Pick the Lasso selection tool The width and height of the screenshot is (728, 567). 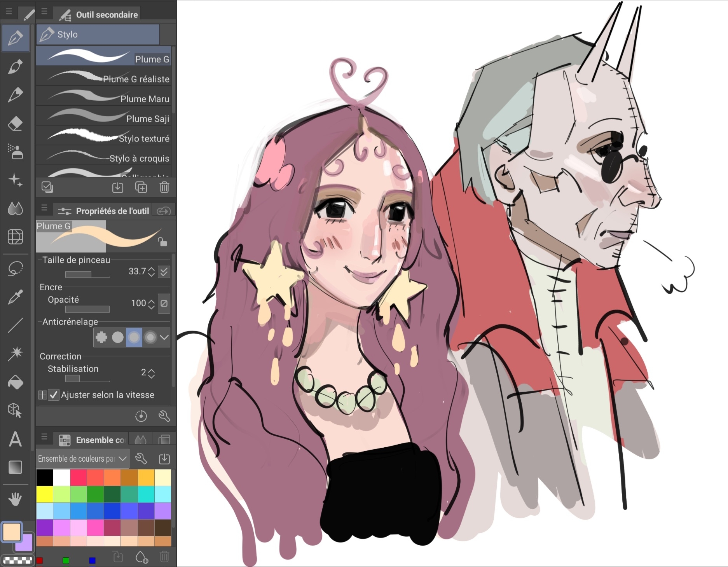tap(15, 269)
